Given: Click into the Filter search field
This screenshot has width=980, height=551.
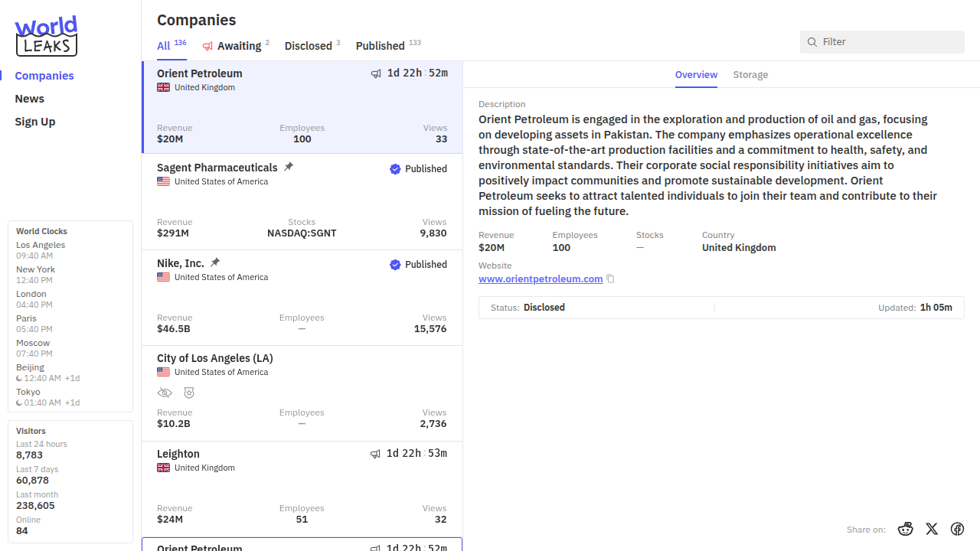Looking at the screenshot, I should [x=888, y=42].
